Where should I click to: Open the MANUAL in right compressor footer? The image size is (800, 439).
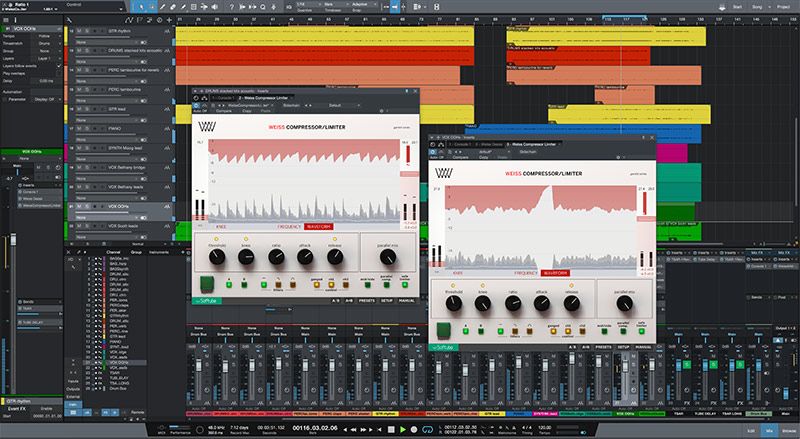pos(643,345)
